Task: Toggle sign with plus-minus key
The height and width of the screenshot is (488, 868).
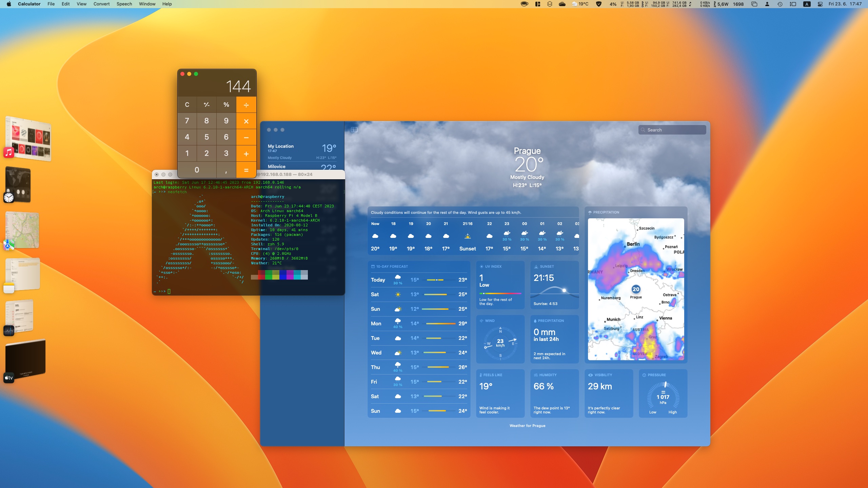Action: click(x=206, y=105)
